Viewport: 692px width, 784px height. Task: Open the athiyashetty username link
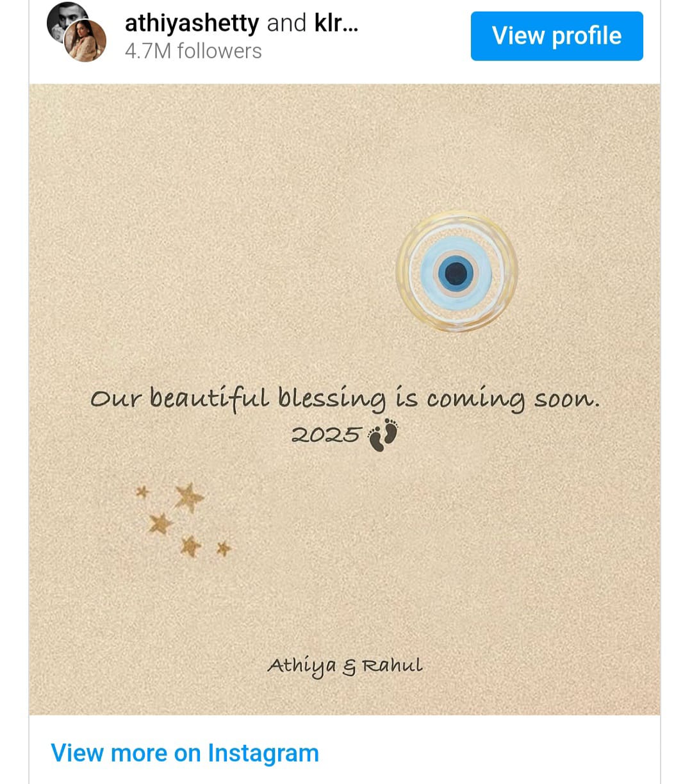pos(192,23)
